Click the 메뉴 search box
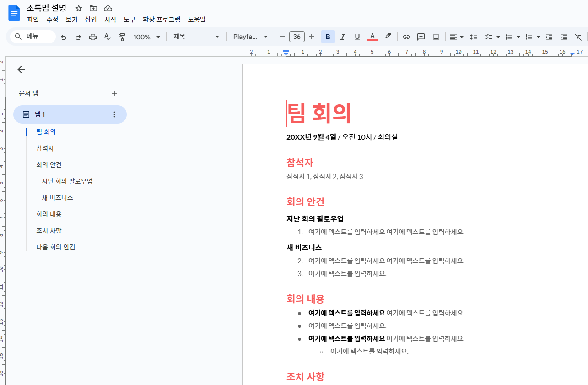This screenshot has width=588, height=385. pyautogui.click(x=32, y=37)
